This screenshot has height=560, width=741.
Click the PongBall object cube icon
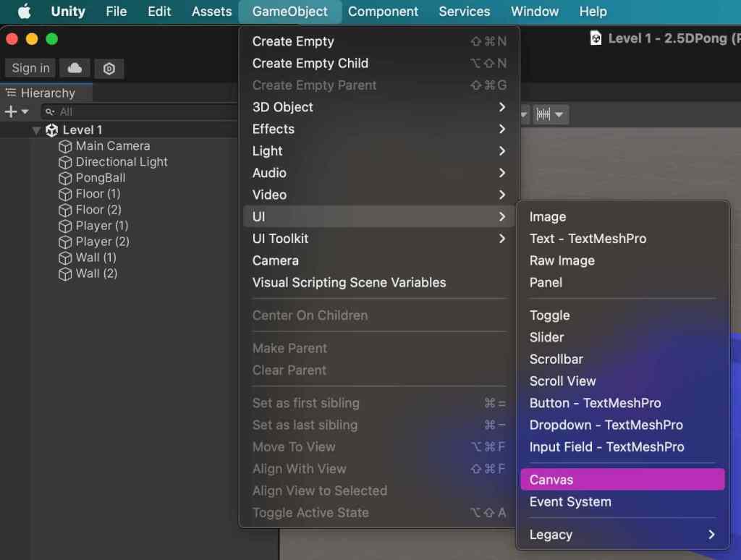65,178
